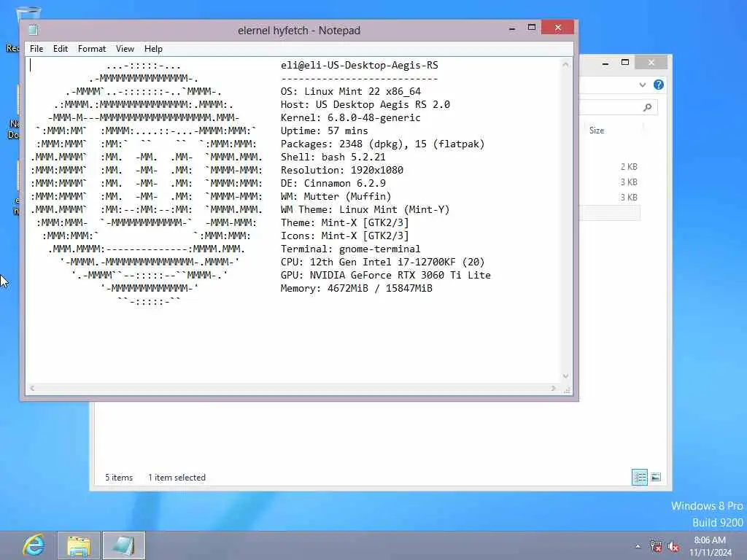747x560 pixels.
Task: Click the network status tray icon
Action: click(656, 546)
